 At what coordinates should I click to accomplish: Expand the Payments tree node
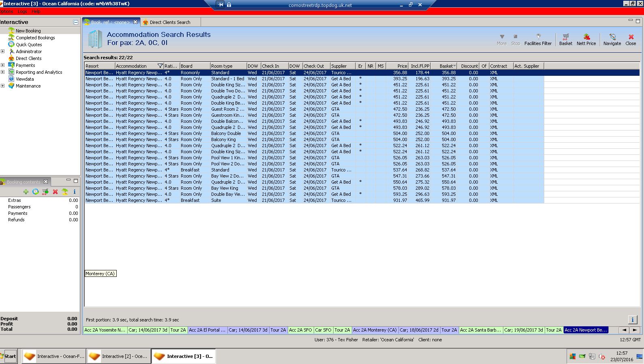(3, 65)
